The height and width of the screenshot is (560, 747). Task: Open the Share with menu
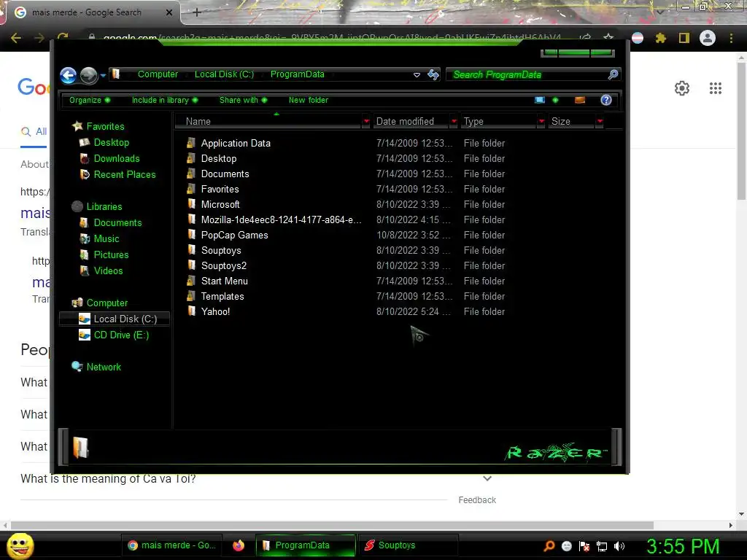click(x=243, y=100)
